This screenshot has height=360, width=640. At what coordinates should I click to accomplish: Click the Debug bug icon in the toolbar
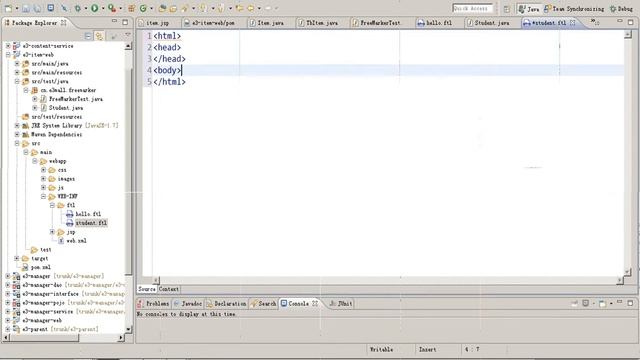(x=77, y=8)
